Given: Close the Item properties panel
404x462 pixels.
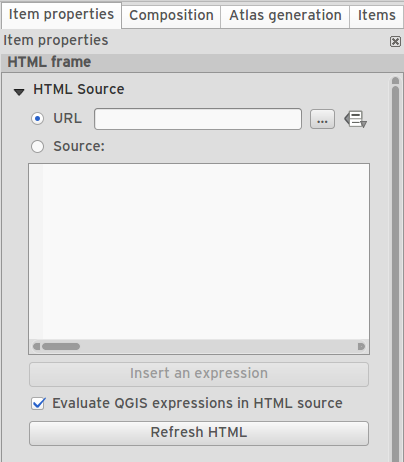Looking at the screenshot, I should 395,42.
